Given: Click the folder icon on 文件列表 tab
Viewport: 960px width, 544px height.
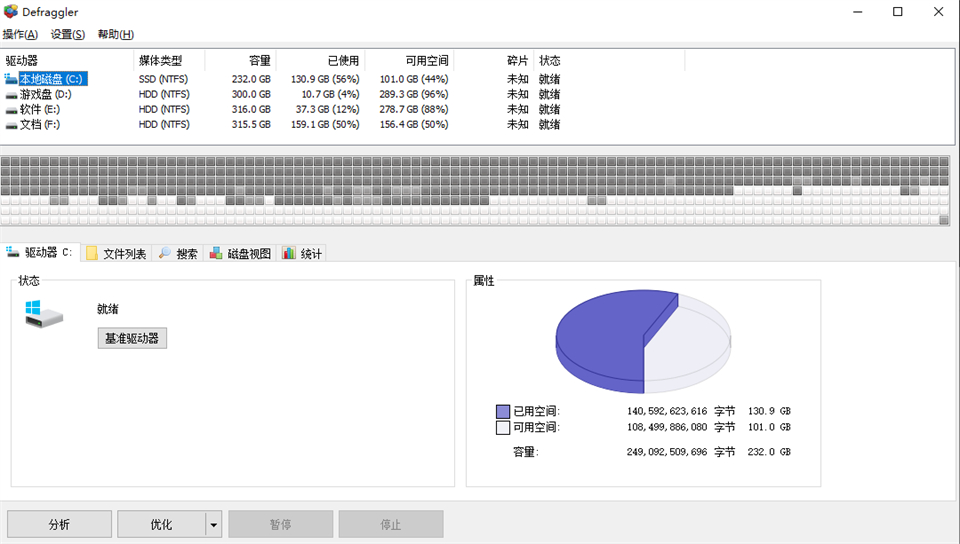Looking at the screenshot, I should (x=92, y=254).
